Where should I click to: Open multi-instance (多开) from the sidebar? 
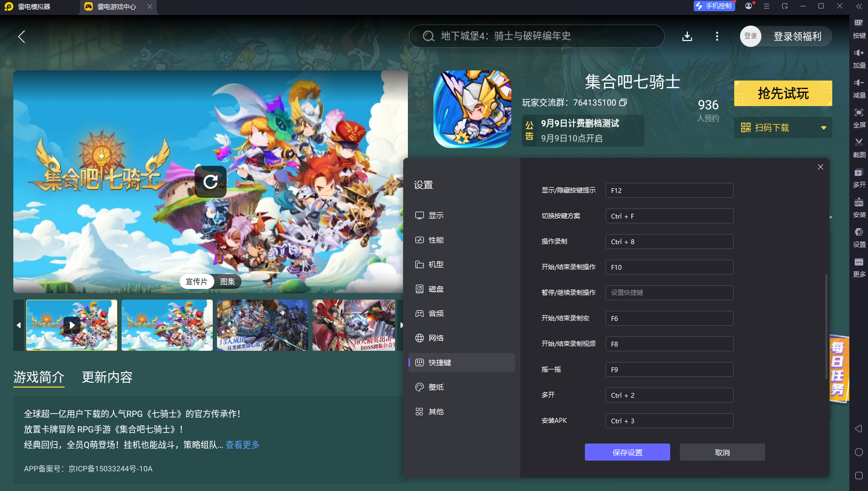[859, 178]
